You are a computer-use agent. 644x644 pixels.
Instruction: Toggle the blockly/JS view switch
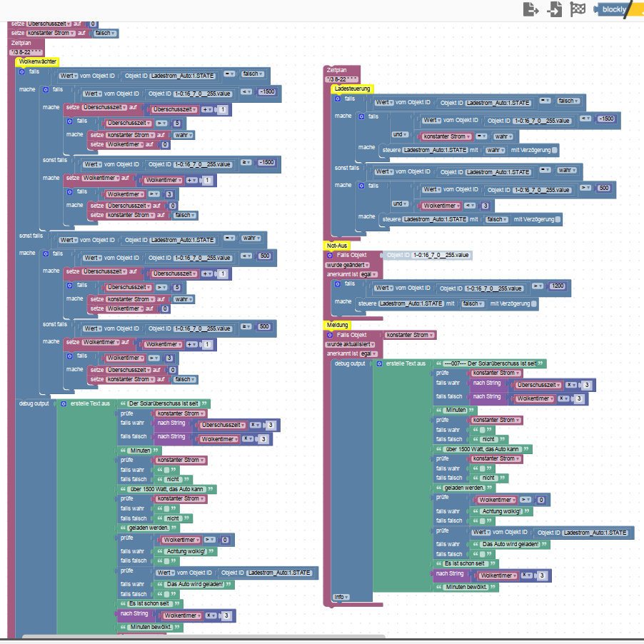tap(618, 9)
